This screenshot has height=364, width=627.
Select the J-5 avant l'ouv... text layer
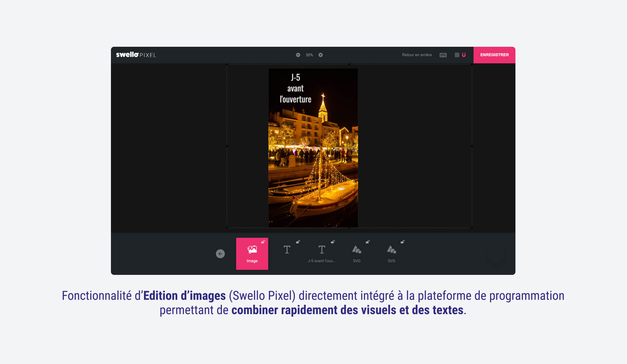point(322,253)
